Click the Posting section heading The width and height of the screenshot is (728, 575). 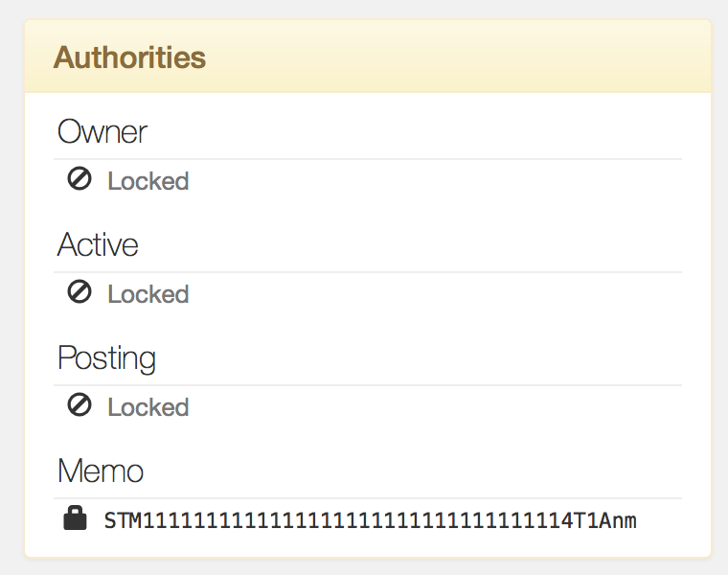pos(106,358)
